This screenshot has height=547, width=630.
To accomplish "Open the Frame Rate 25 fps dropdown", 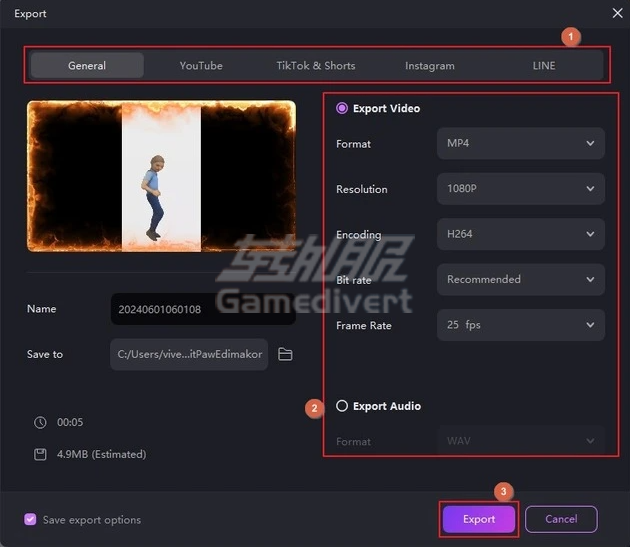I will (x=520, y=325).
